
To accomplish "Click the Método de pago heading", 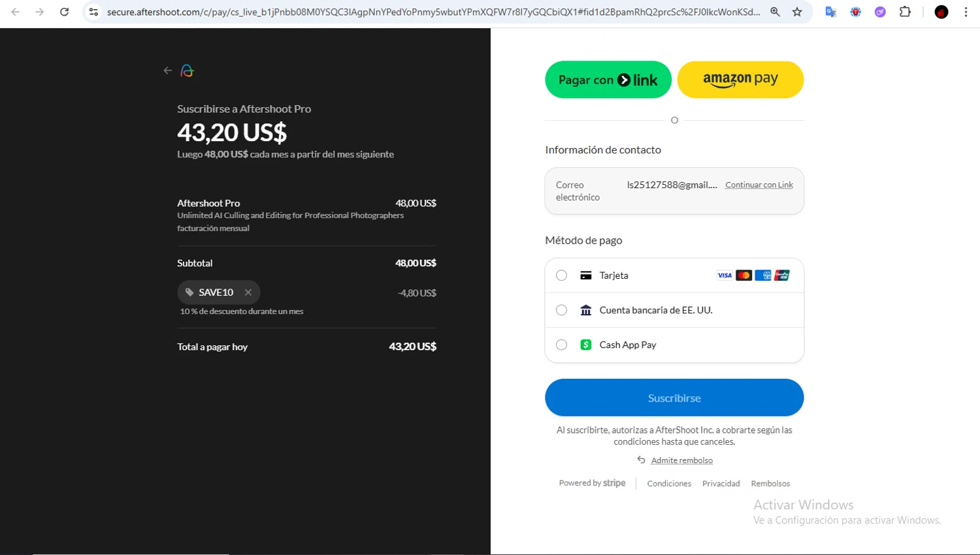I will (583, 240).
